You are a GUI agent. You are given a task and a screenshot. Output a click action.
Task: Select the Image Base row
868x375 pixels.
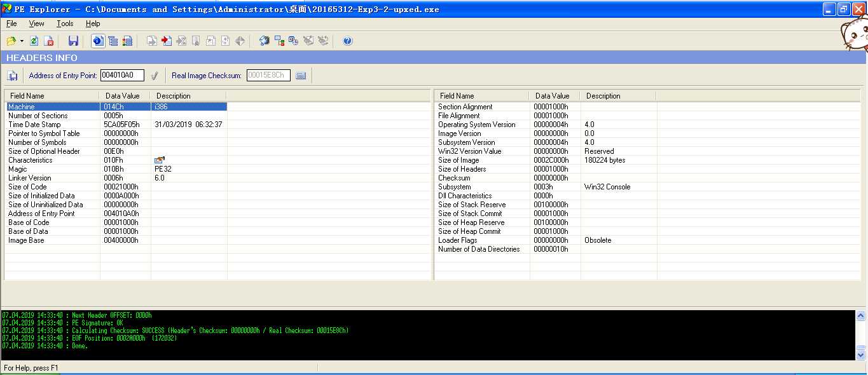pos(116,240)
